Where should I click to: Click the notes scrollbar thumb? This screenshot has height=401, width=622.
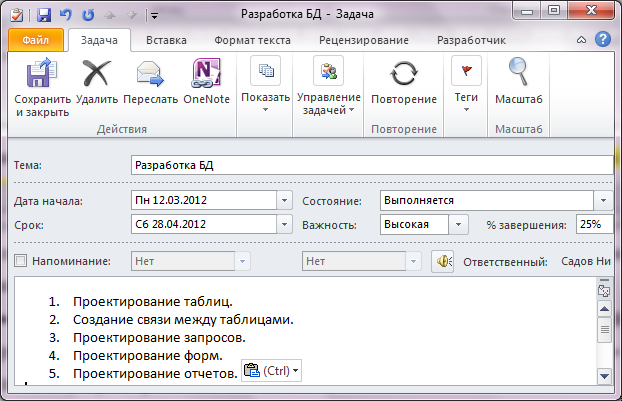tap(605, 330)
